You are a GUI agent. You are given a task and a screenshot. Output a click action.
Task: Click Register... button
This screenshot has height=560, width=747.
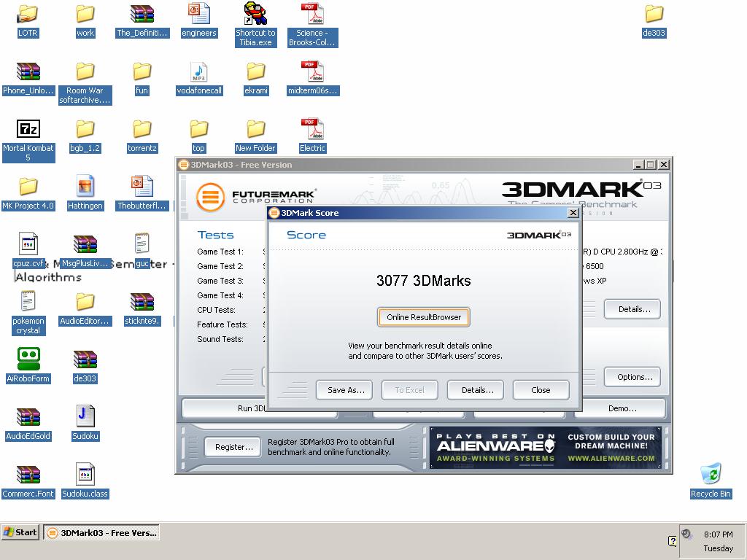tap(233, 447)
